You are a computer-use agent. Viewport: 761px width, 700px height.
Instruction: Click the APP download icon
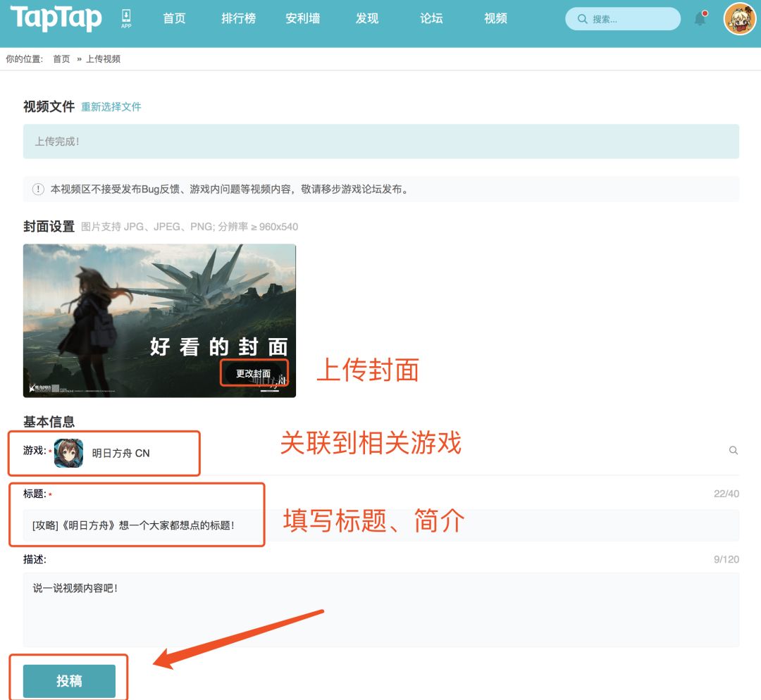coord(125,18)
